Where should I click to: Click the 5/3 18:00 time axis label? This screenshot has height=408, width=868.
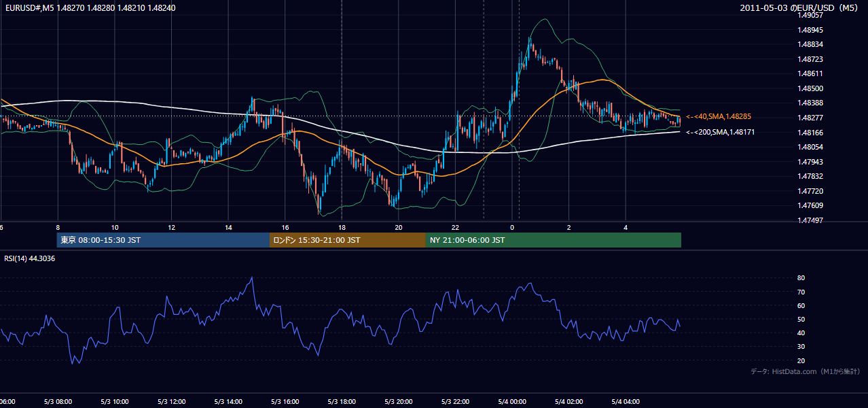click(x=342, y=402)
